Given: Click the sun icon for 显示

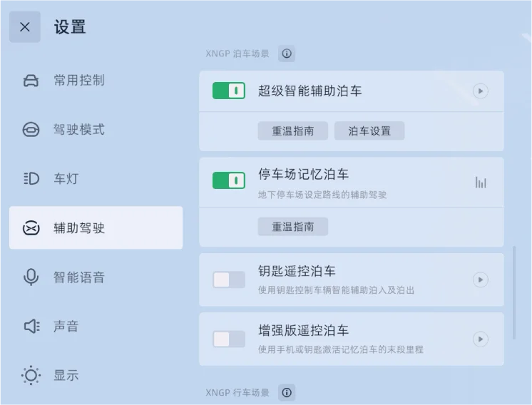Looking at the screenshot, I should coord(31,375).
